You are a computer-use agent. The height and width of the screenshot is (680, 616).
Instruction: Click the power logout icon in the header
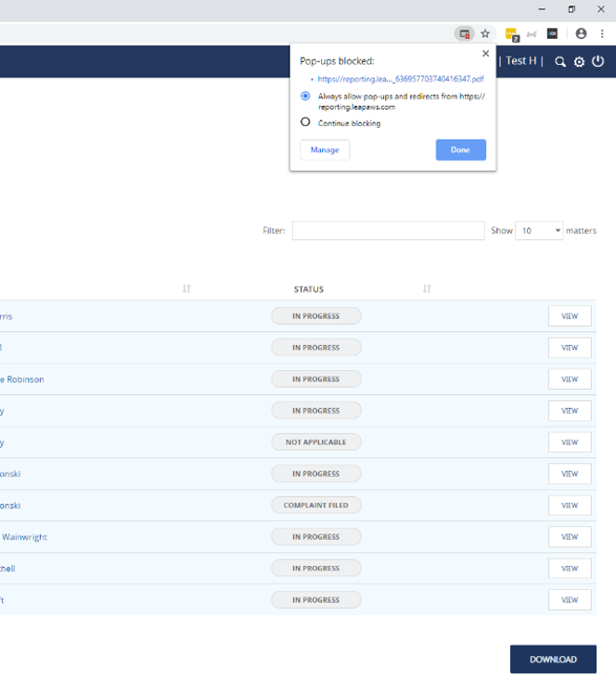coord(597,61)
